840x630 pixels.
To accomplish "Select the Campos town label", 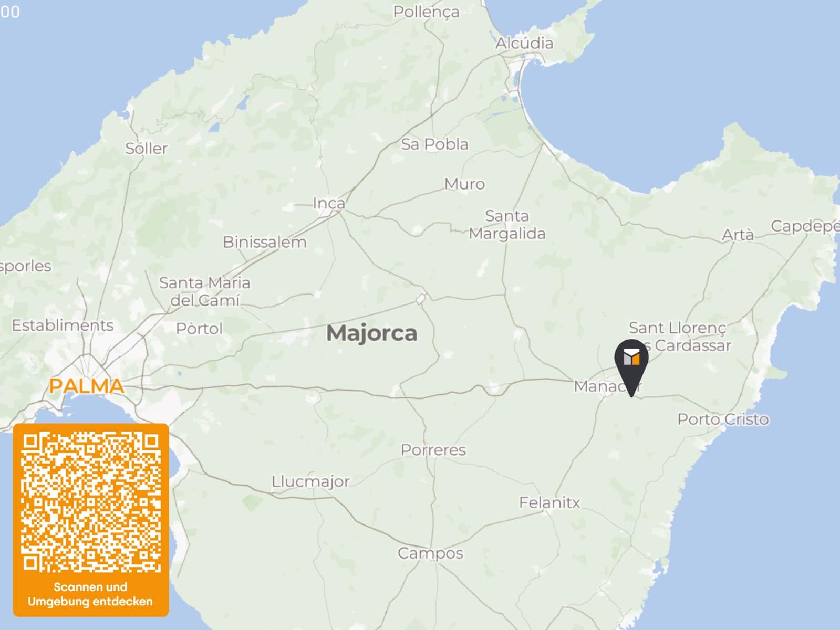I will point(430,553).
